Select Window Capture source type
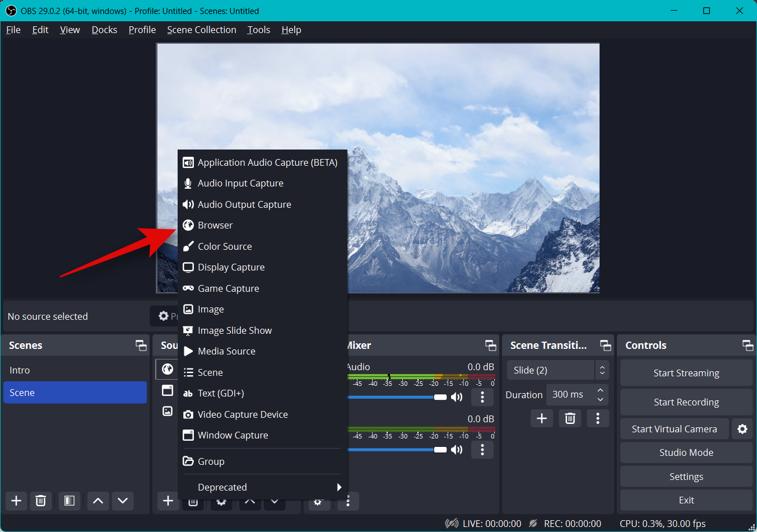757x532 pixels. pos(233,435)
